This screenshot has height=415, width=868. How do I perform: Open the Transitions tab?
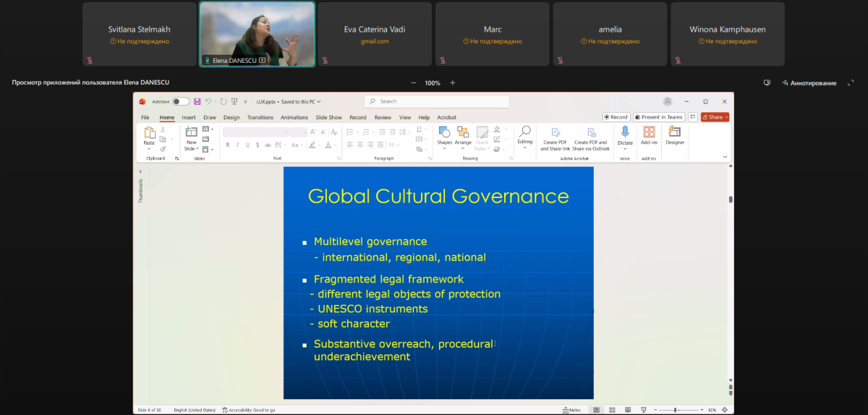tap(260, 117)
